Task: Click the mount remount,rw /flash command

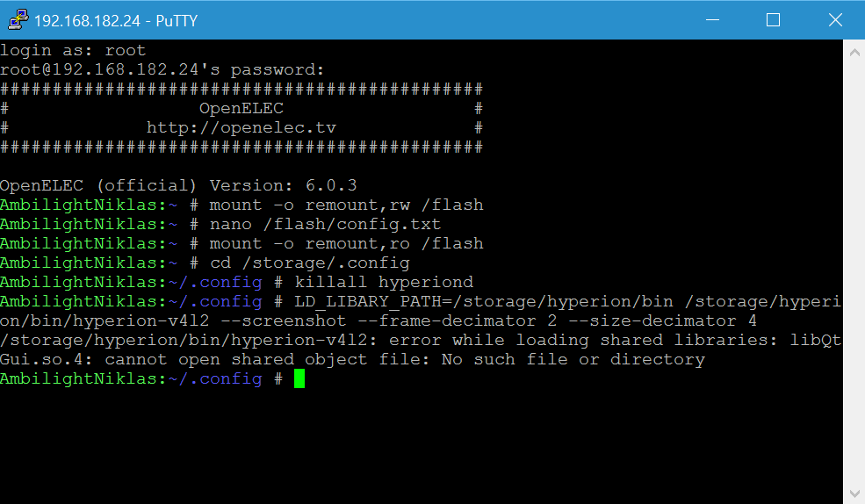Action: (346, 205)
